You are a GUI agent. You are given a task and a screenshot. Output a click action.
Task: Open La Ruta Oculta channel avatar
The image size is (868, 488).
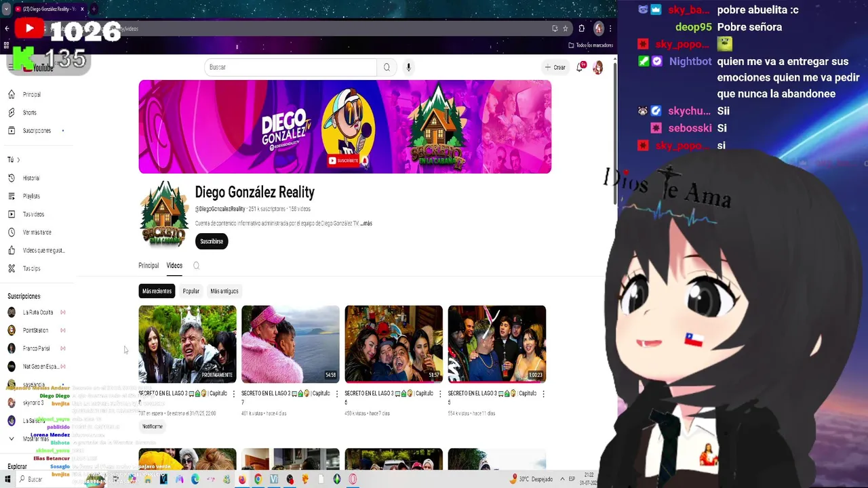coord(12,312)
